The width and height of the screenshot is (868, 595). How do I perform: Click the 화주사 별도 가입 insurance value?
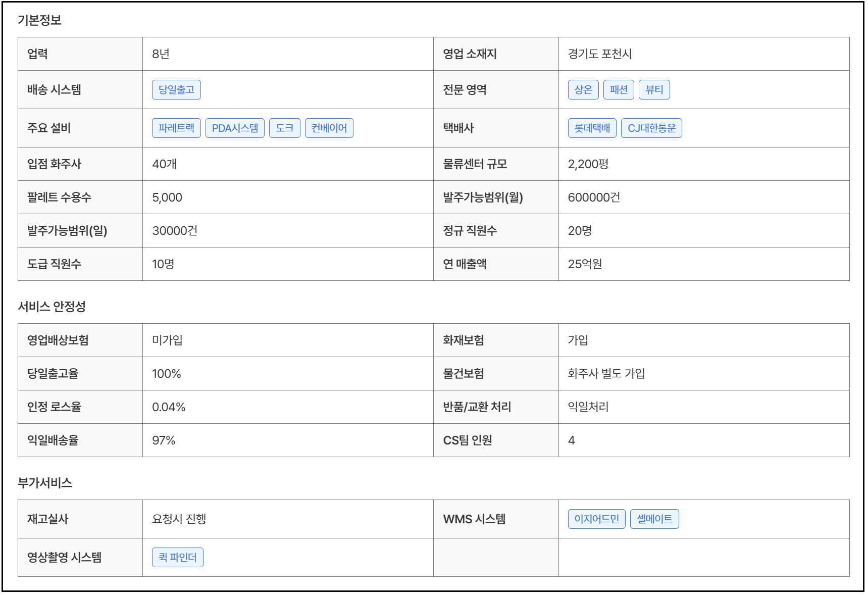point(606,374)
